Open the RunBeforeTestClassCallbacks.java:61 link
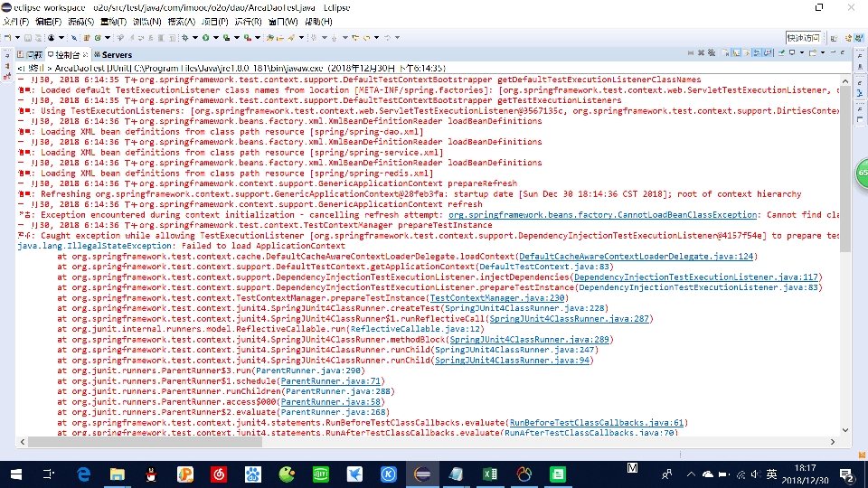Screen dimensions: 868x488 click(x=596, y=423)
